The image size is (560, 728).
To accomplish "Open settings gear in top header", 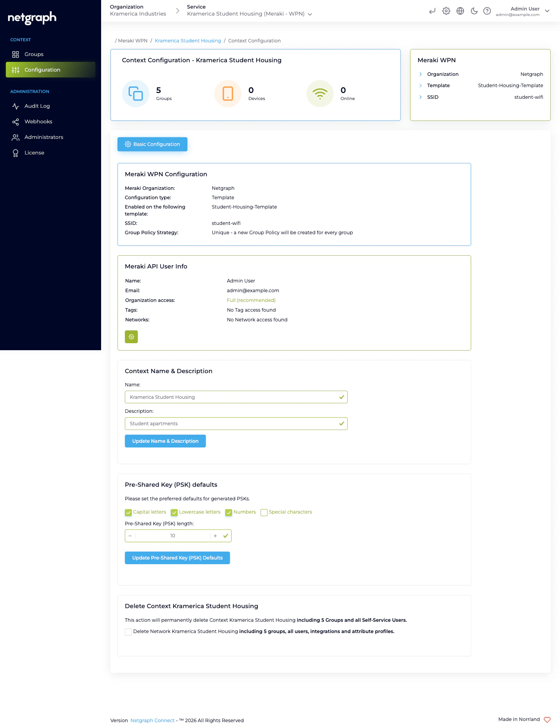I will tap(446, 11).
